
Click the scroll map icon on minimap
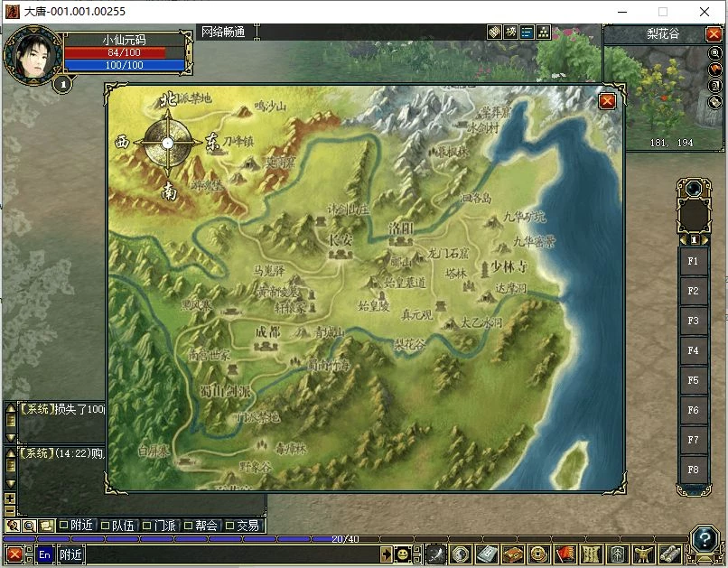715,102
